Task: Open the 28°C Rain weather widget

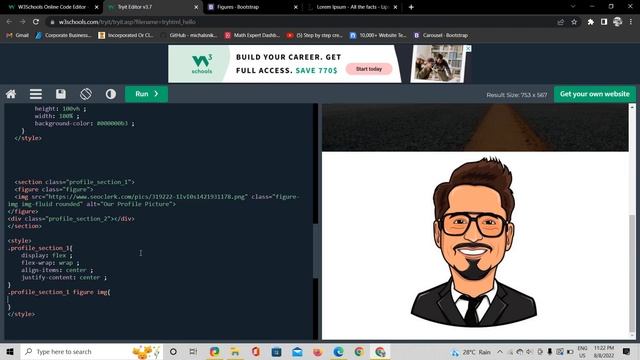Action: click(471, 352)
